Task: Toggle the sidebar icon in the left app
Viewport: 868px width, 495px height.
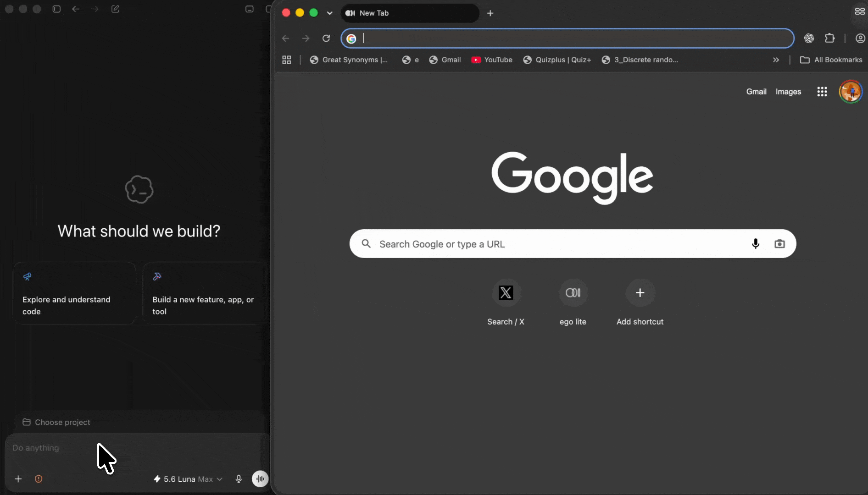Action: 56,9
